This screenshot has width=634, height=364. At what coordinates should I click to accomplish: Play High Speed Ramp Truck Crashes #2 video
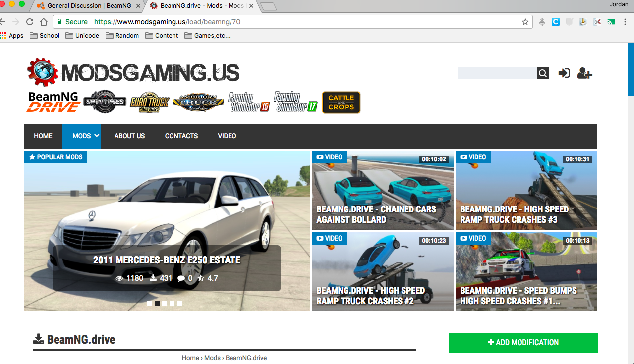tap(383, 271)
